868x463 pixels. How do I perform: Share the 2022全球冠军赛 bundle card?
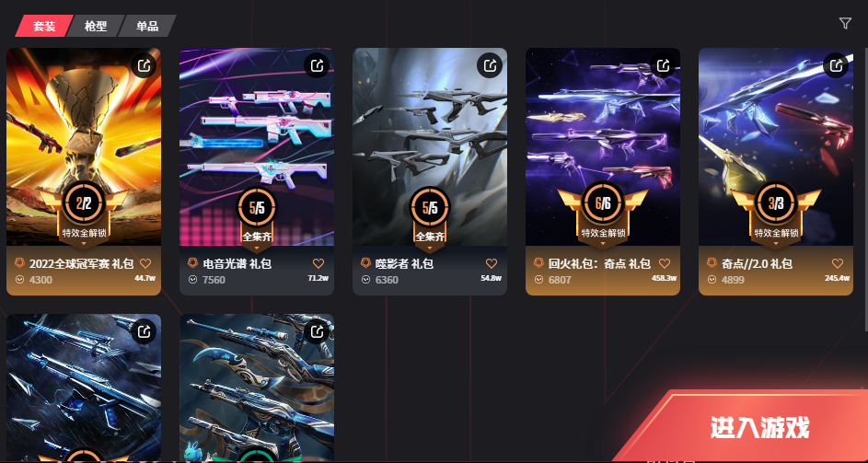pyautogui.click(x=144, y=66)
